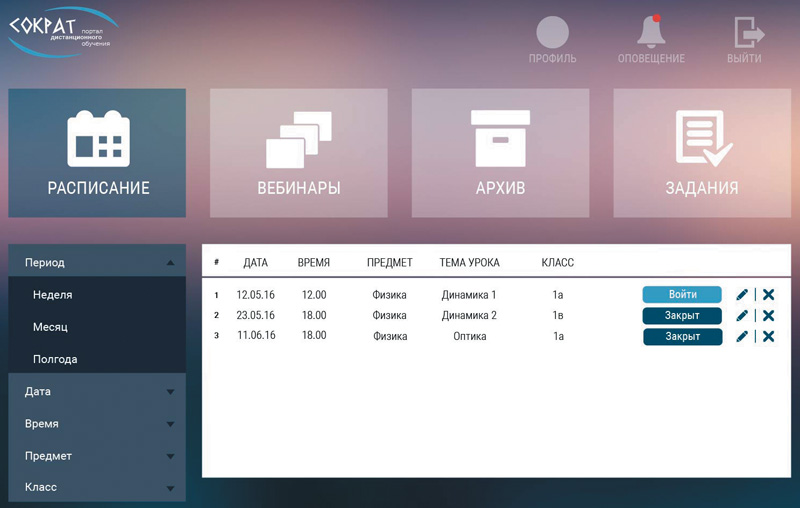Select the Полгода period option
Viewport: 800px width, 508px height.
pyautogui.click(x=55, y=359)
